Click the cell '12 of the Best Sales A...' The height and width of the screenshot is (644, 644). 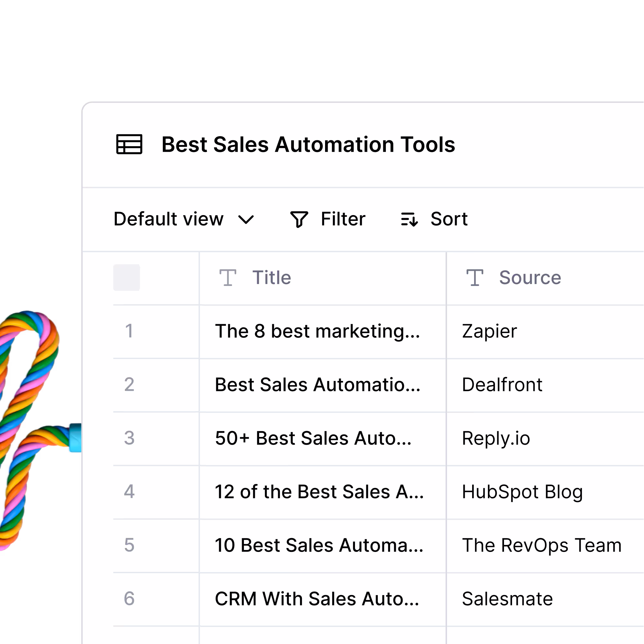pyautogui.click(x=323, y=493)
